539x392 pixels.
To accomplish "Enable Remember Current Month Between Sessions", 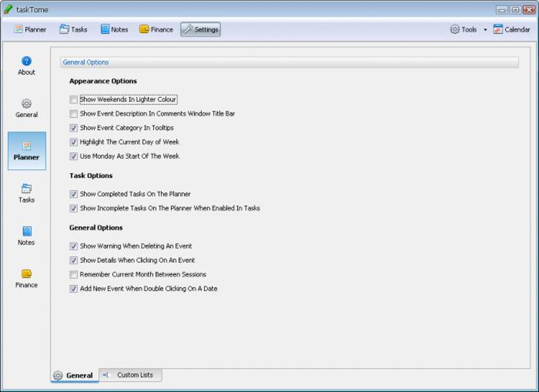I will tap(73, 275).
